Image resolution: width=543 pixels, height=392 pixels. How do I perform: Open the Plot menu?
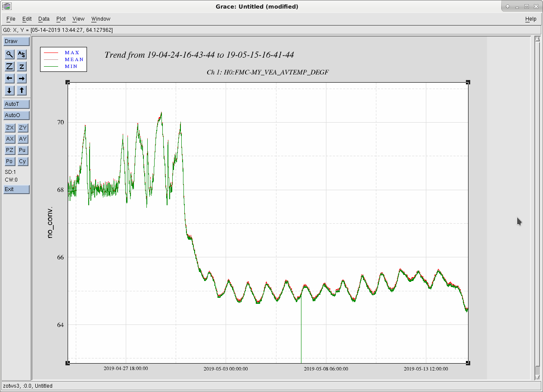click(x=61, y=19)
